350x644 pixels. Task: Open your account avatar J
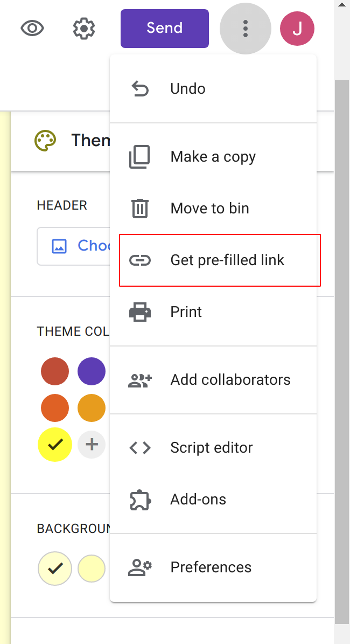coord(297,28)
